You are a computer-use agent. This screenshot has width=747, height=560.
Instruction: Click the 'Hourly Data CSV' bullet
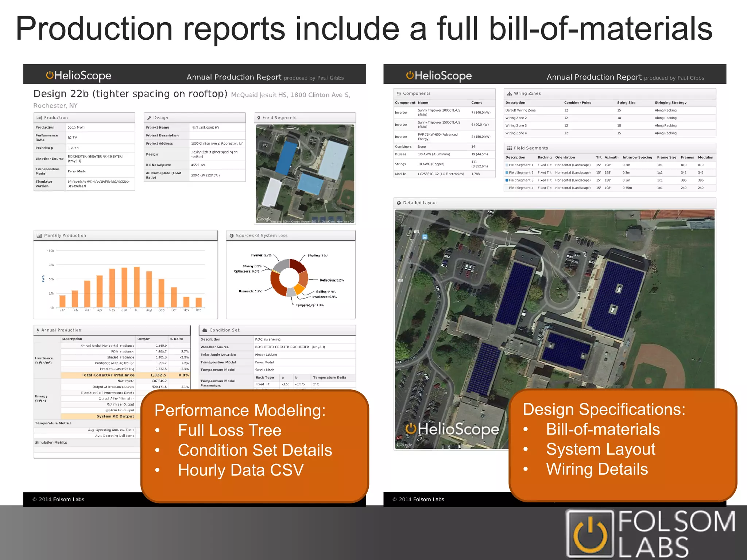click(x=241, y=470)
